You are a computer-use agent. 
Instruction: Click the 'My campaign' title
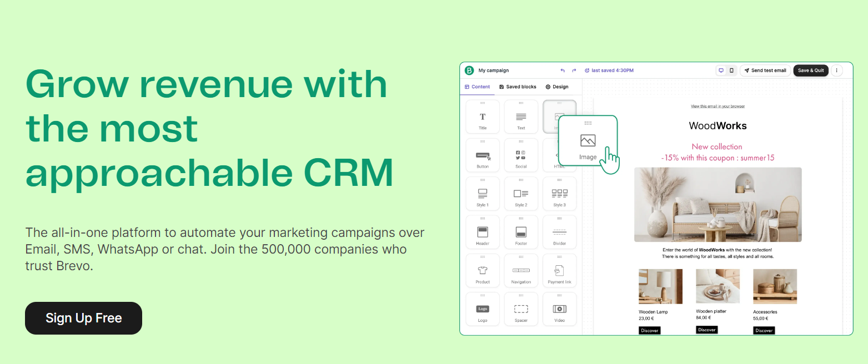coord(493,70)
